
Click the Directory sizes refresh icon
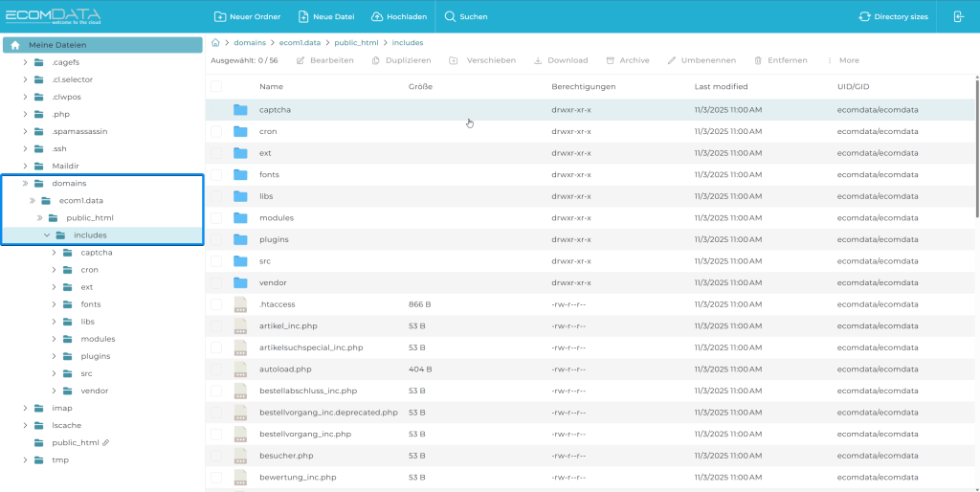coord(865,16)
